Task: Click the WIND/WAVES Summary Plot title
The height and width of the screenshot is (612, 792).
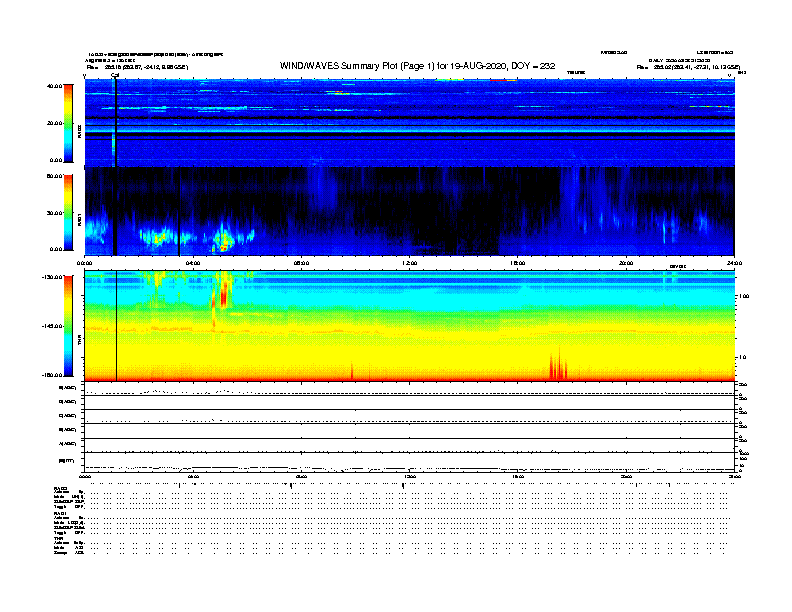Action: point(417,66)
